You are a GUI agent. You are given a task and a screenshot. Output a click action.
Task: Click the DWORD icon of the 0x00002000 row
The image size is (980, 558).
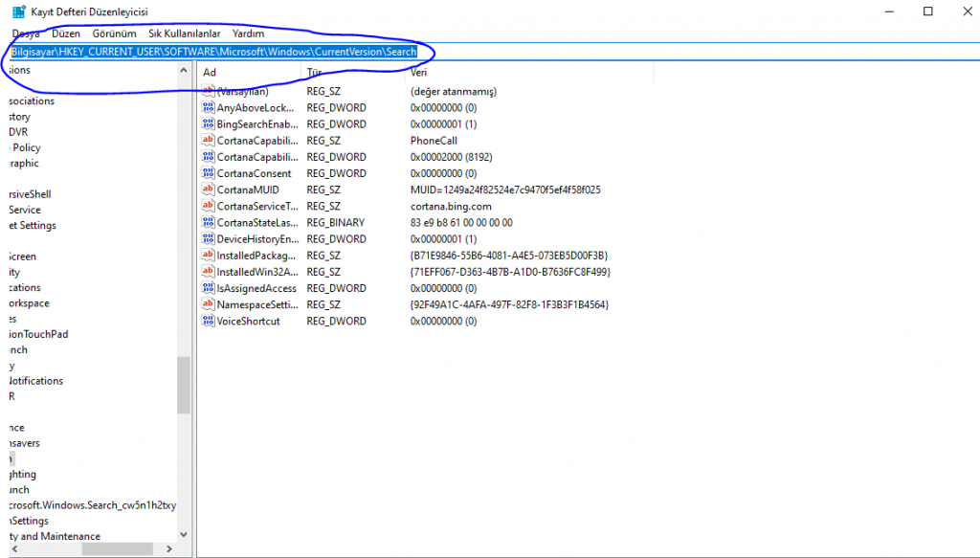point(208,157)
